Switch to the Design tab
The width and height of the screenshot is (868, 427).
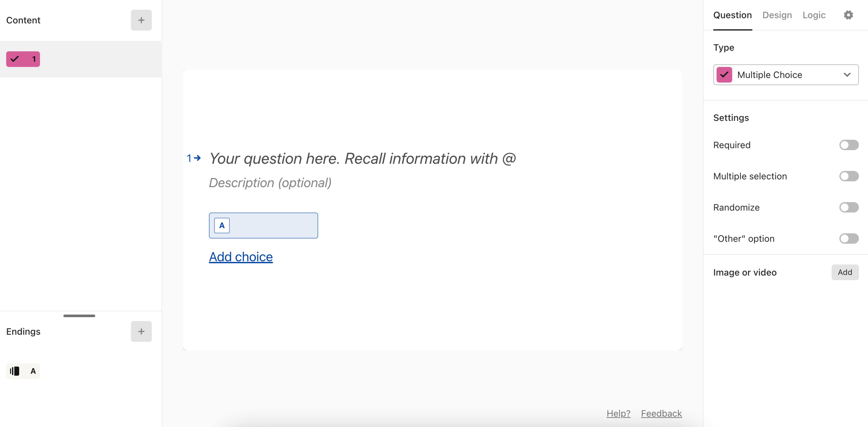tap(777, 15)
